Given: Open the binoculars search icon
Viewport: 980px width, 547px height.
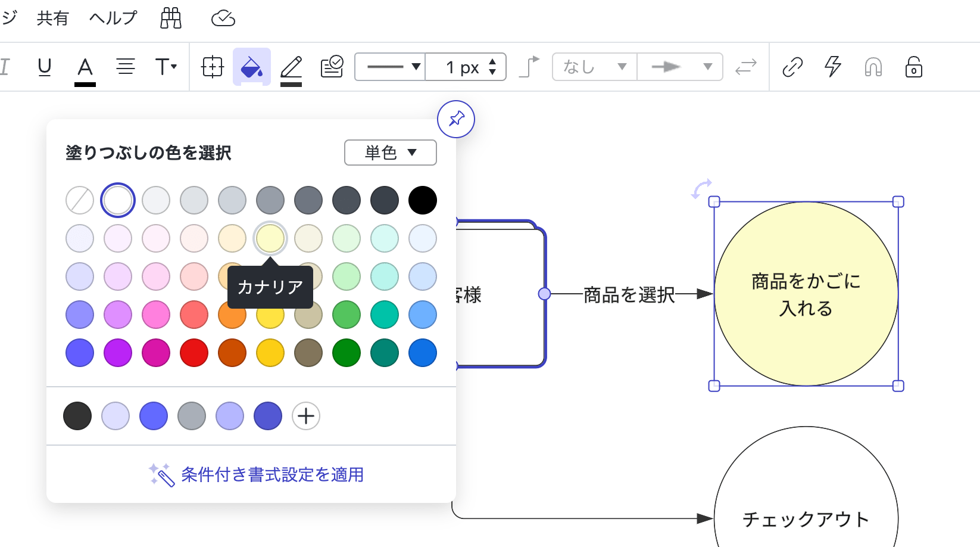Looking at the screenshot, I should 171,18.
